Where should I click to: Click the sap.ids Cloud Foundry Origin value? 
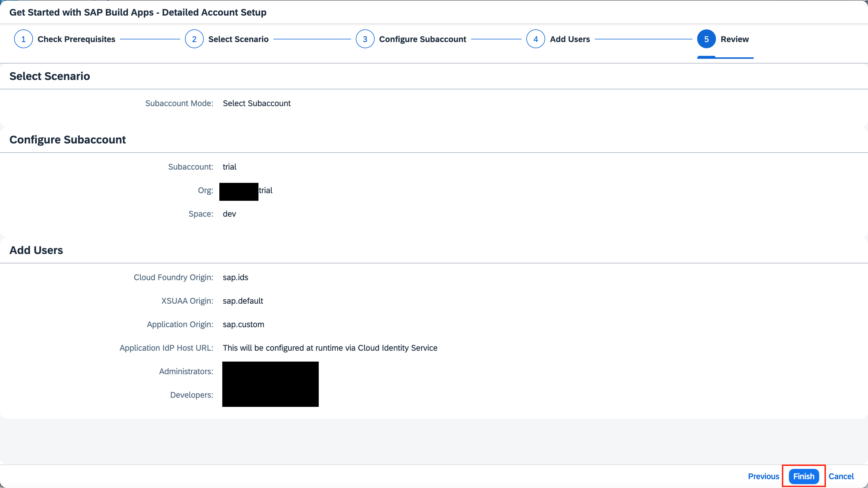click(x=235, y=277)
